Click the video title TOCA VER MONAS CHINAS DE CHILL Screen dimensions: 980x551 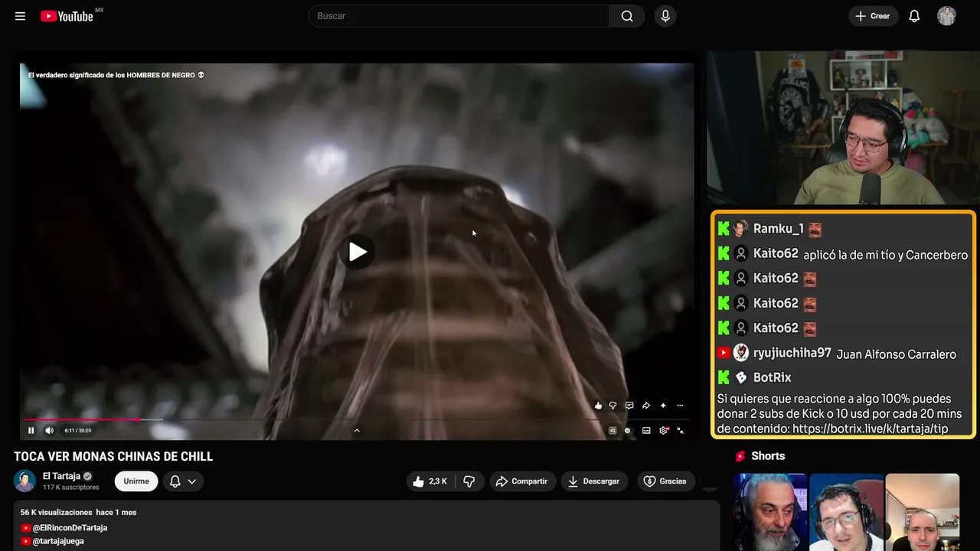point(113,457)
